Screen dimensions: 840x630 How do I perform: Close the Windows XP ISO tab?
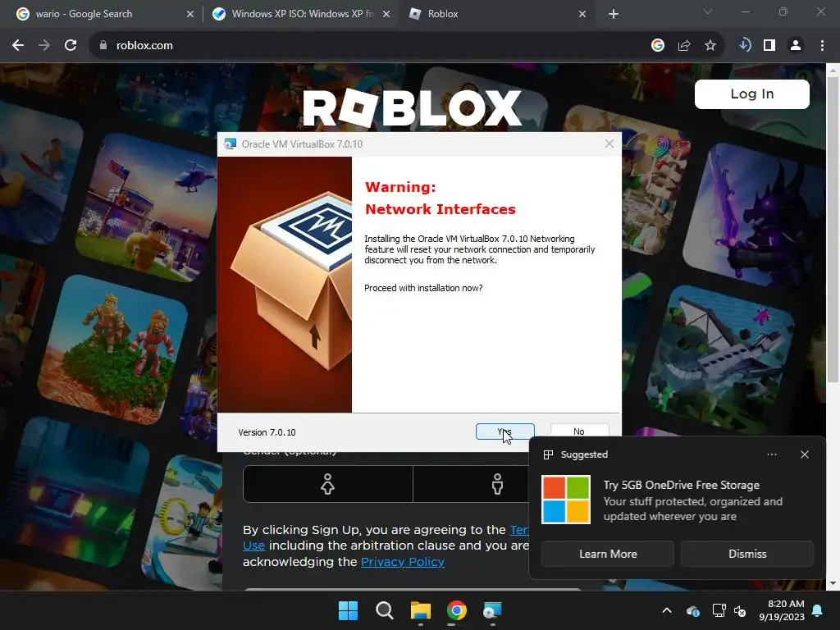386,14
